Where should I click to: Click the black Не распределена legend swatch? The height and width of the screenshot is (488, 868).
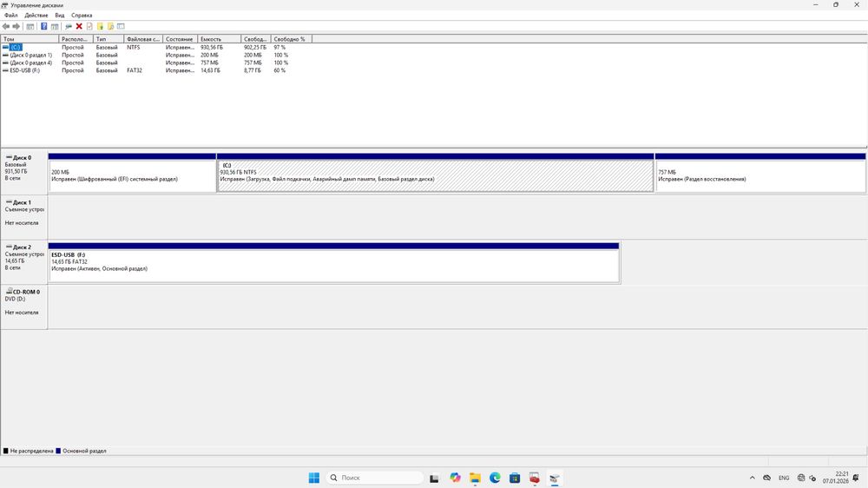pyautogui.click(x=6, y=451)
